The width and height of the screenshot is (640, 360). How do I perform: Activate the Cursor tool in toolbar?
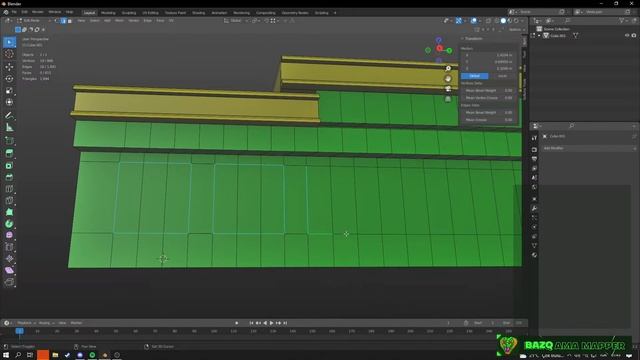click(x=9, y=54)
